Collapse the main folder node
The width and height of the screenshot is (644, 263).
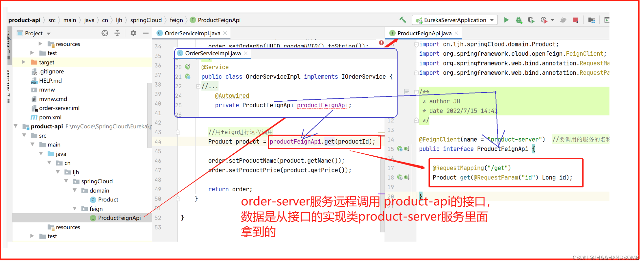(33, 144)
